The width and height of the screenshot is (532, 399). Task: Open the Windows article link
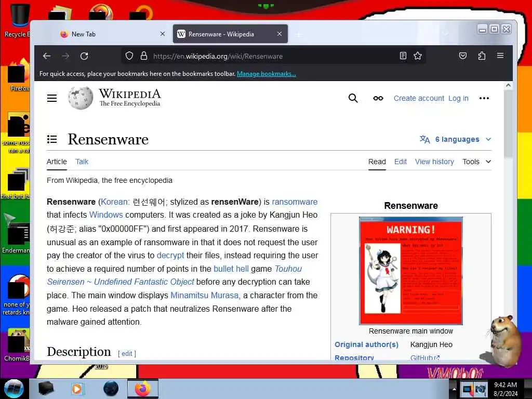tap(106, 215)
